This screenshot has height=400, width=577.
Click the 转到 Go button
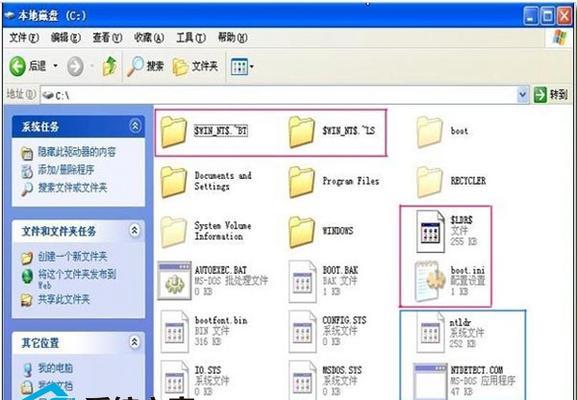(x=551, y=95)
